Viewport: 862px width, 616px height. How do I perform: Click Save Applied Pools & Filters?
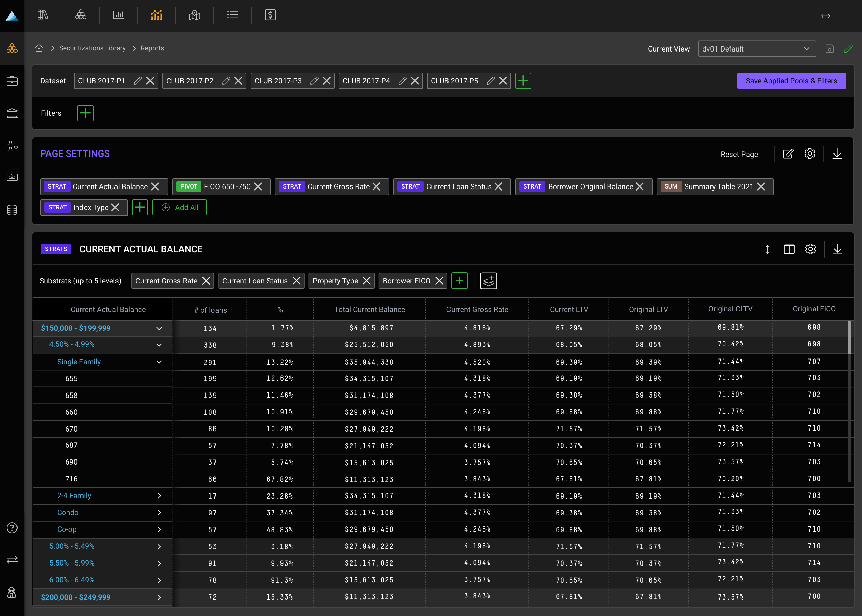[x=791, y=81]
